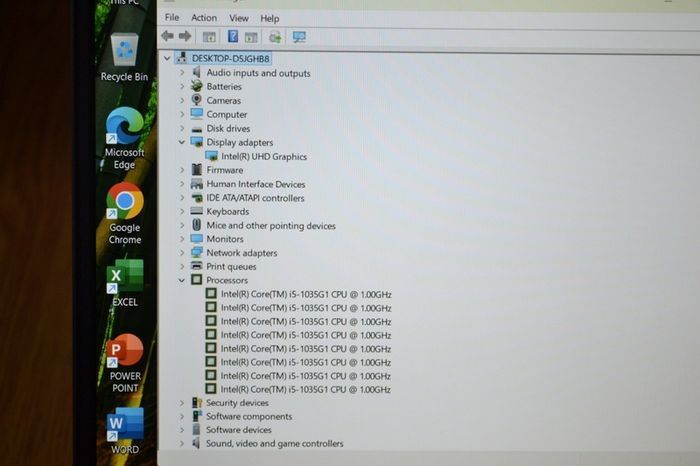Open the View menu
This screenshot has width=700, height=466.
tap(239, 18)
